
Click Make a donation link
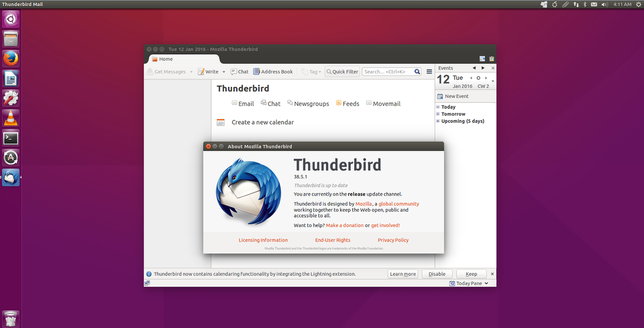click(345, 225)
